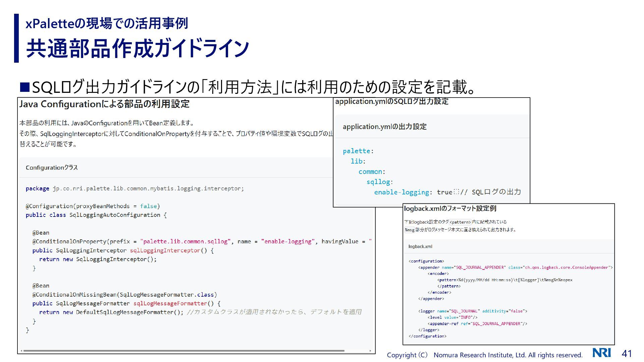Viewport: 644px width, 362px height.
Task: Click the horizontal scrollbar's left arrow
Action: [21, 351]
